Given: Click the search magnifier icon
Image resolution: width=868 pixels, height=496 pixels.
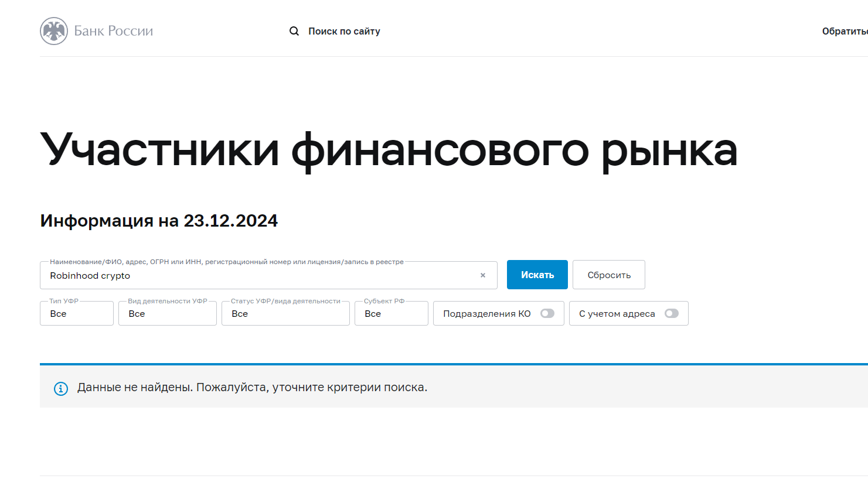Looking at the screenshot, I should point(294,31).
